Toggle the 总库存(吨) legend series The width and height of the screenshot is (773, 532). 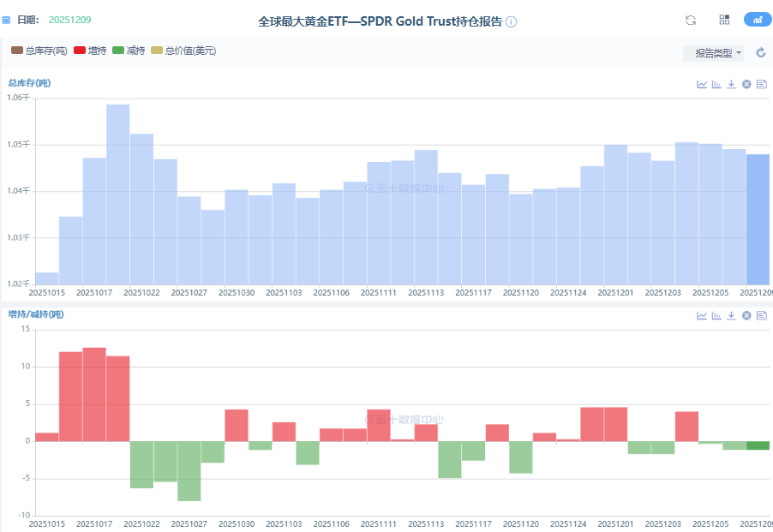39,51
